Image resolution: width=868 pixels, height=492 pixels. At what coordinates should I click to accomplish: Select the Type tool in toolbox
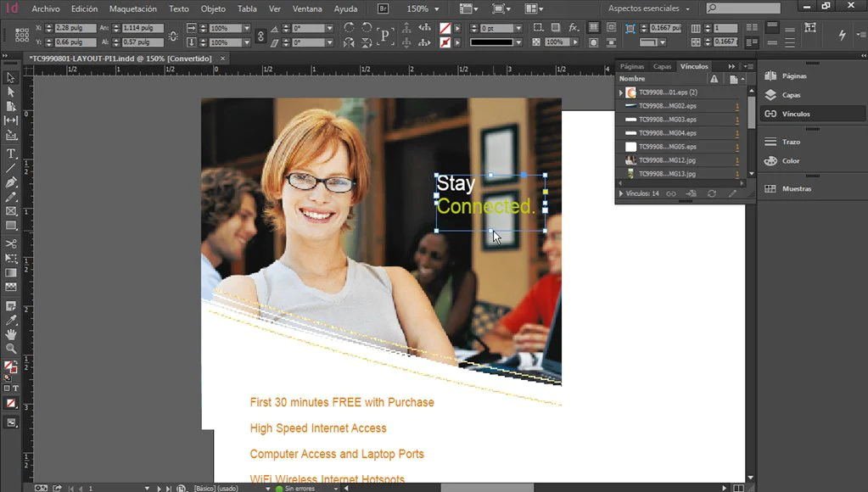pyautogui.click(x=10, y=154)
